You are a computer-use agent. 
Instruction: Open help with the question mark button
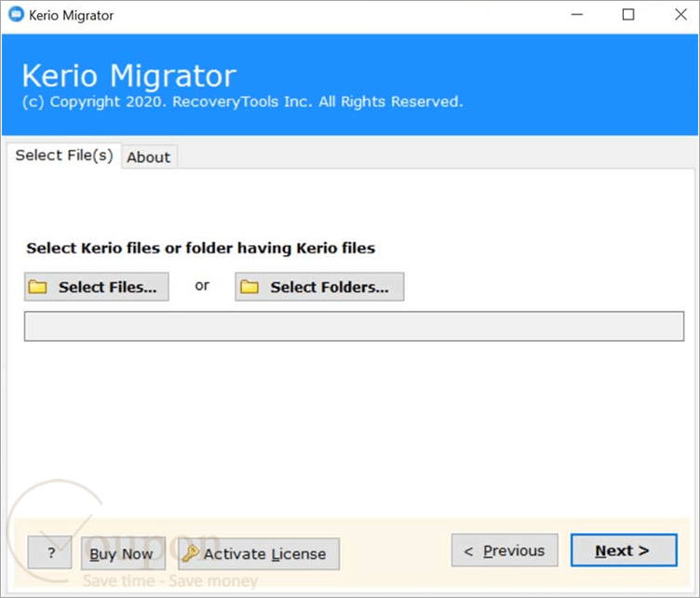click(x=50, y=552)
